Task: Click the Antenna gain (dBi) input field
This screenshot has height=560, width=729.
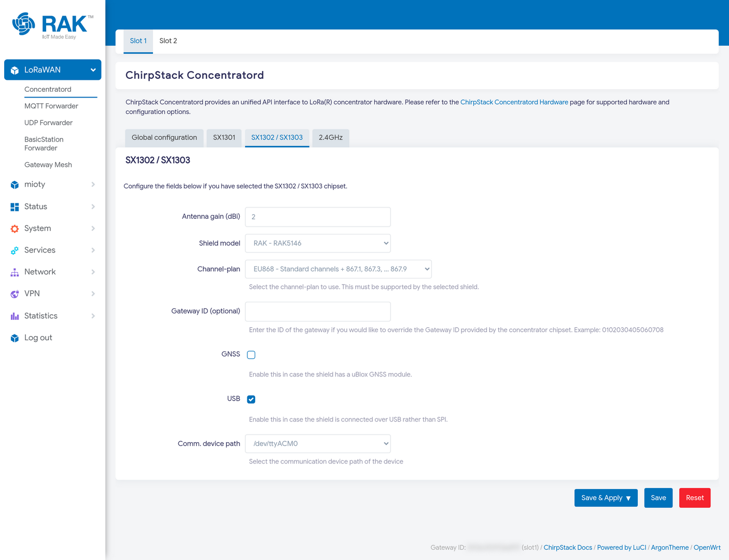Action: coord(318,217)
